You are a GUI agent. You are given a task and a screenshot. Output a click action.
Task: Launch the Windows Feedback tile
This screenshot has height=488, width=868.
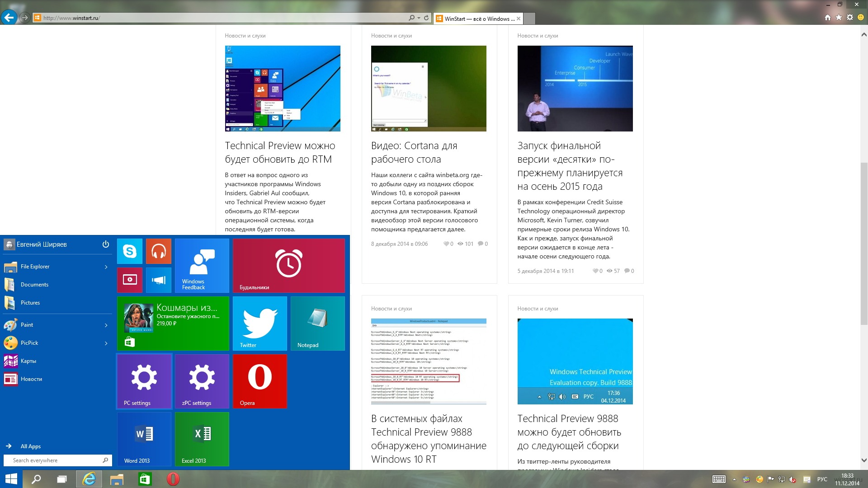(202, 266)
